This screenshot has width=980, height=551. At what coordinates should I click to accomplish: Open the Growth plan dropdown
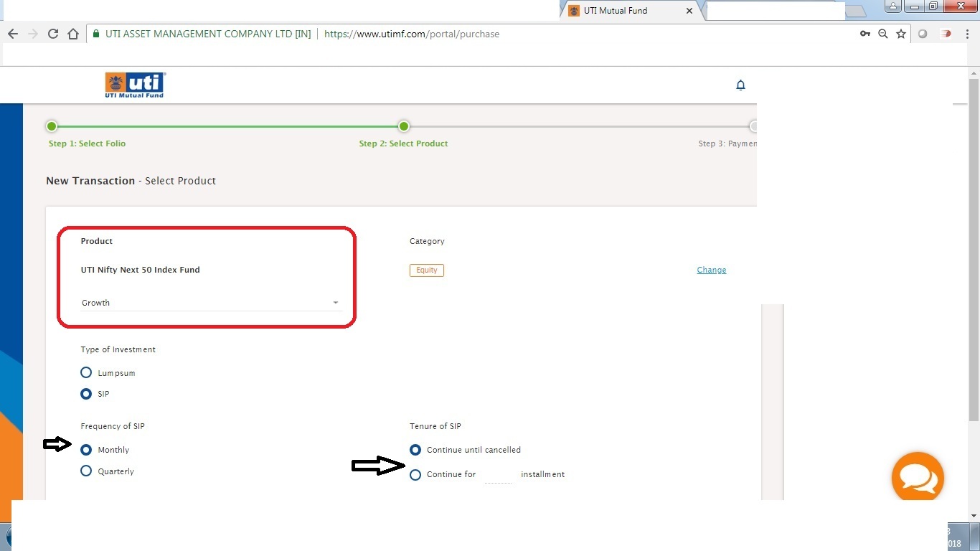click(x=210, y=303)
